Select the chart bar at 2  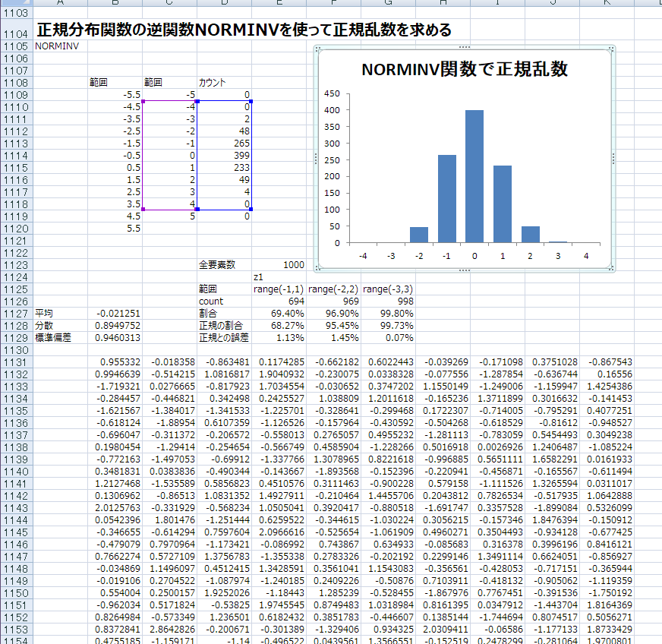tap(530, 235)
